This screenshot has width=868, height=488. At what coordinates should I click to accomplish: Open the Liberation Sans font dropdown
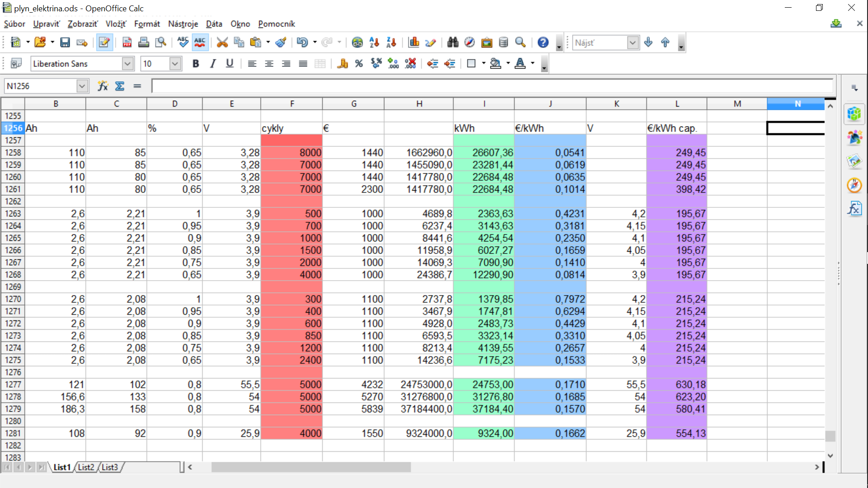[x=127, y=64]
